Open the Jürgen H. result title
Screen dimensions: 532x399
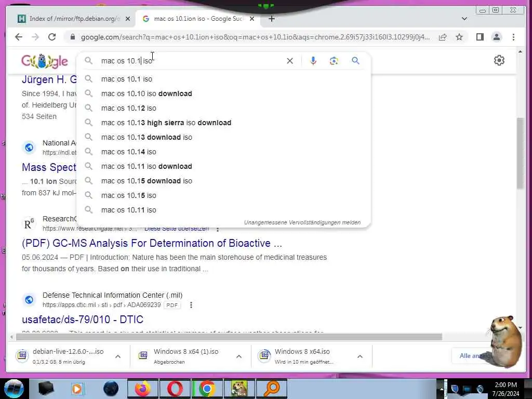click(x=49, y=79)
